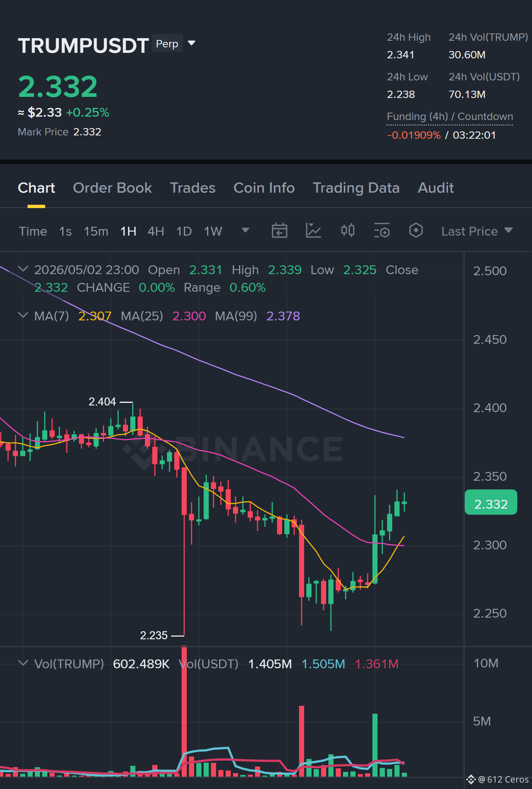Open the calendar date jump icon
Image resolution: width=532 pixels, height=789 pixels.
pos(279,231)
